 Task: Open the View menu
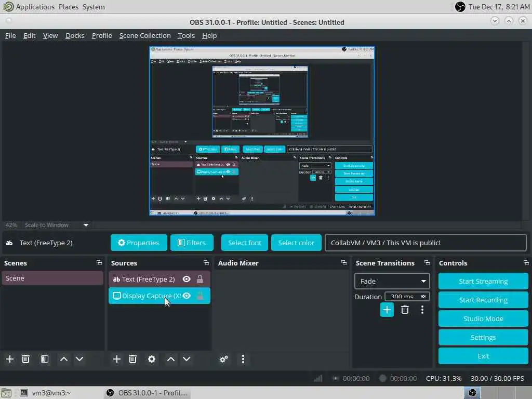pos(50,36)
